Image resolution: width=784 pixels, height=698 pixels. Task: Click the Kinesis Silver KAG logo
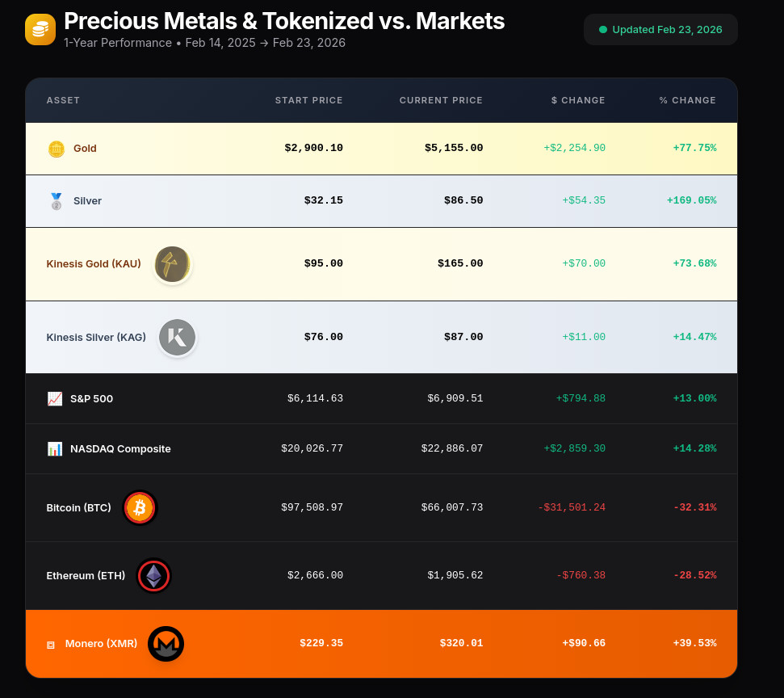(x=177, y=338)
